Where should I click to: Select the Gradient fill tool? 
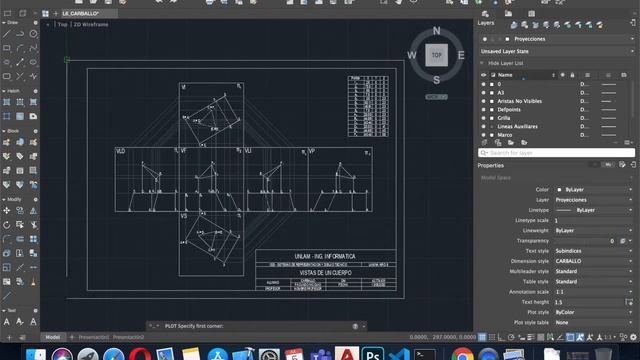pyautogui.click(x=20, y=116)
